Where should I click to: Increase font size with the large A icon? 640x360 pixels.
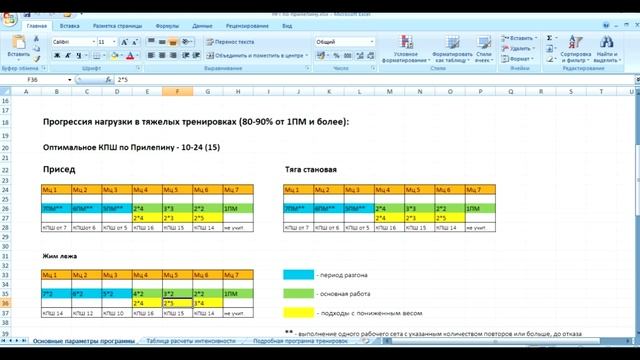(124, 42)
